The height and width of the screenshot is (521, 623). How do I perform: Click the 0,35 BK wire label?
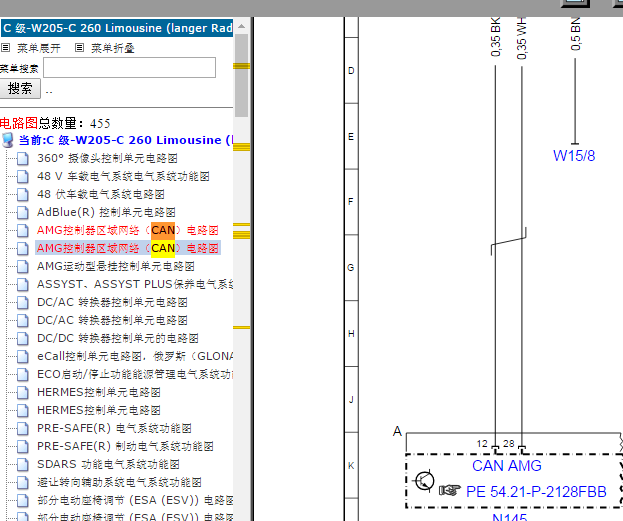tap(495, 37)
